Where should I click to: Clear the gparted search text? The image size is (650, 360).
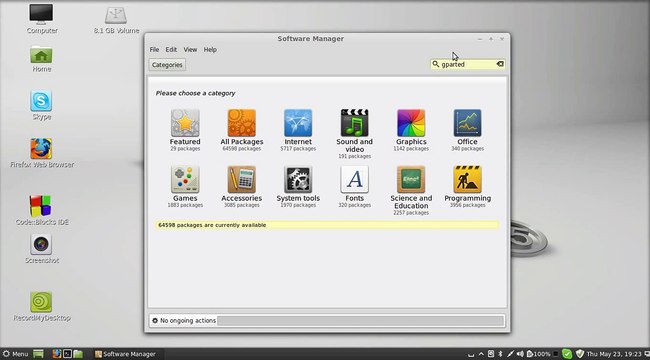(500, 64)
